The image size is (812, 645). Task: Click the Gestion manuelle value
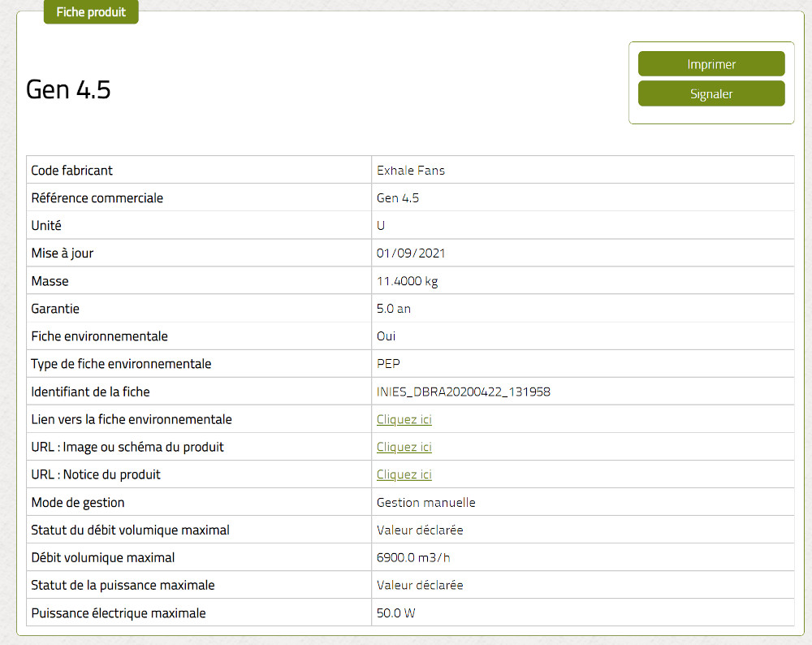(x=426, y=502)
